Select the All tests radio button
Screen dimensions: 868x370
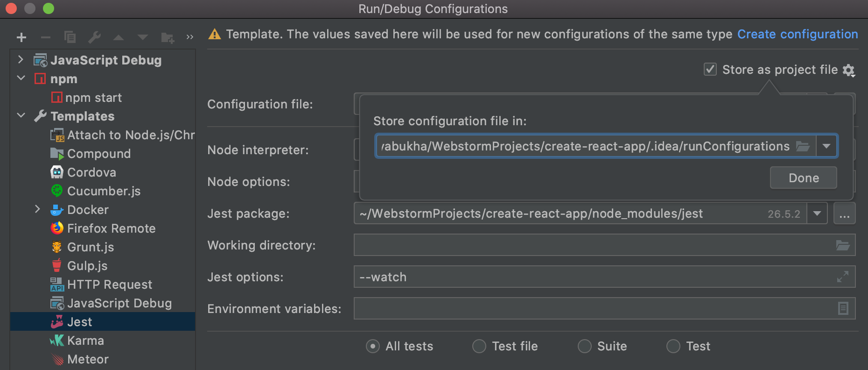(x=373, y=346)
